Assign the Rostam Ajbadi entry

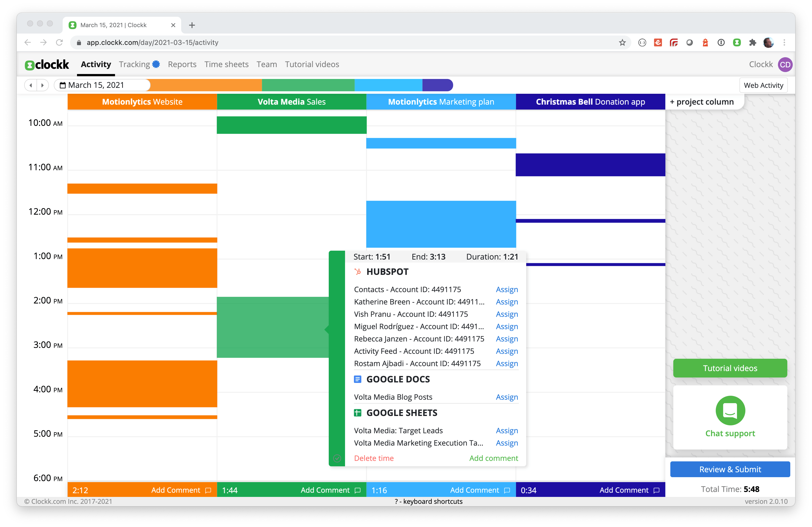[507, 363]
